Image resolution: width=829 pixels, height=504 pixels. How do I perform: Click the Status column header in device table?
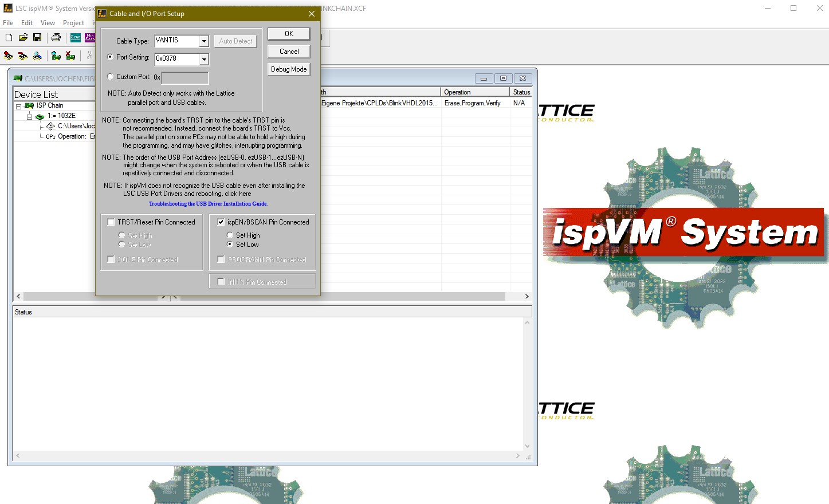tap(521, 92)
